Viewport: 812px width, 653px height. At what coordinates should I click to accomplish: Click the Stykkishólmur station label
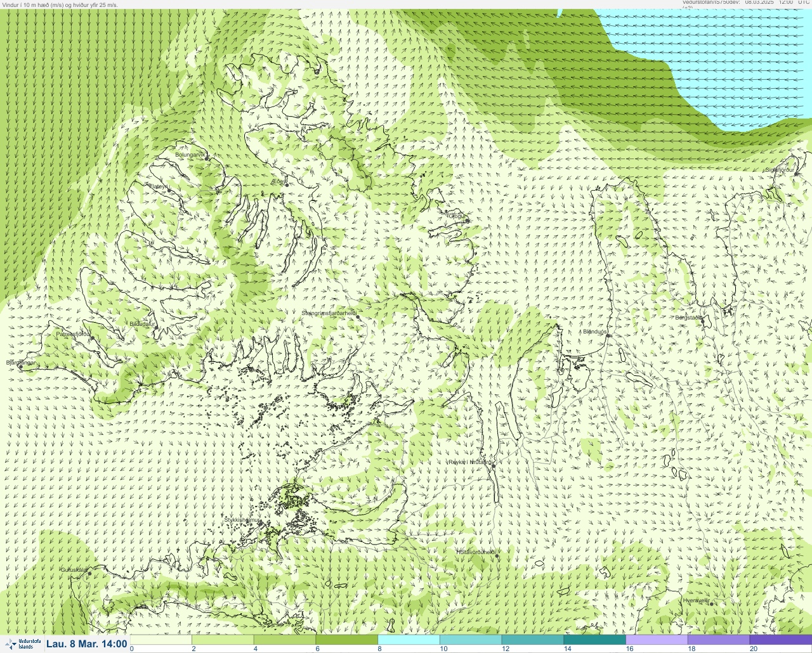[x=242, y=520]
